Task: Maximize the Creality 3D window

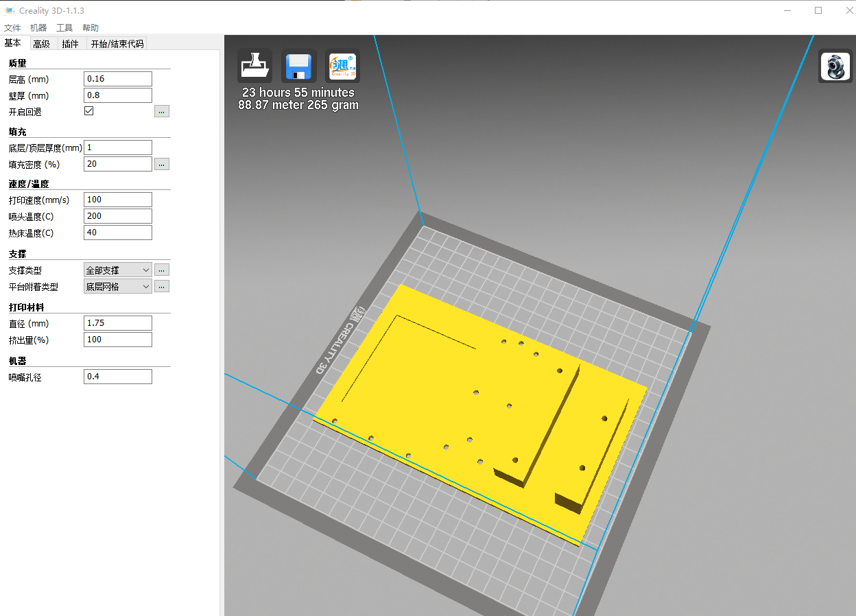Action: click(x=818, y=10)
